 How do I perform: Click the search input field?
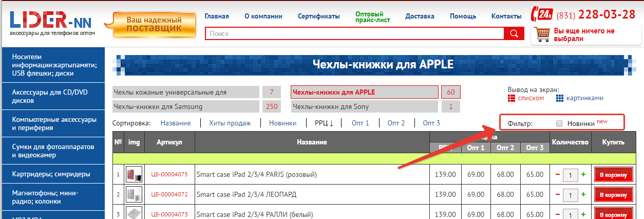coord(355,34)
